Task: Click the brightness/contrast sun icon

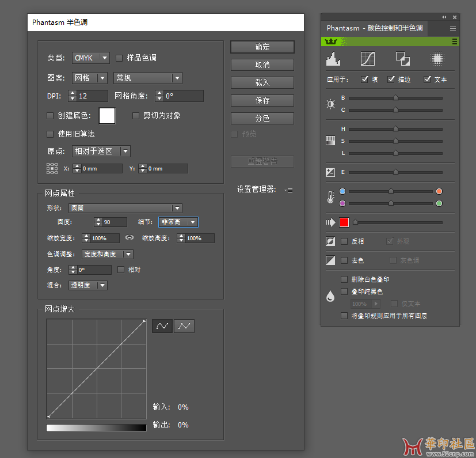Action: pos(330,104)
